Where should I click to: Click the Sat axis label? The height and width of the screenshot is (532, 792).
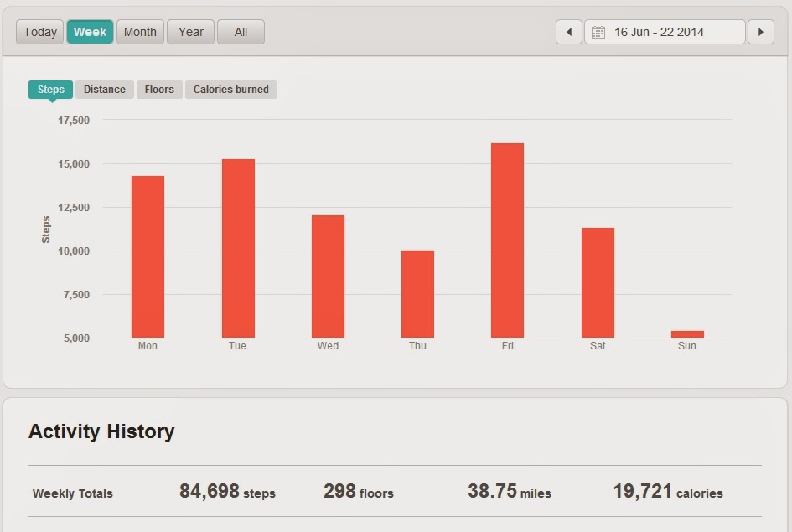pyautogui.click(x=598, y=346)
